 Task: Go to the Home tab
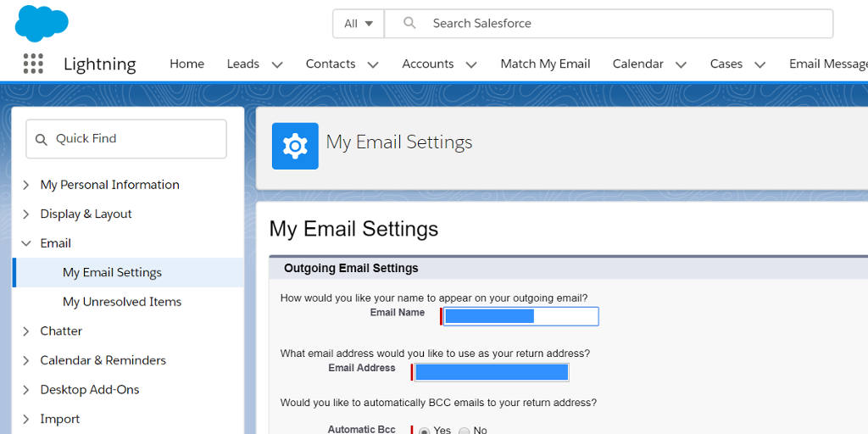(186, 64)
